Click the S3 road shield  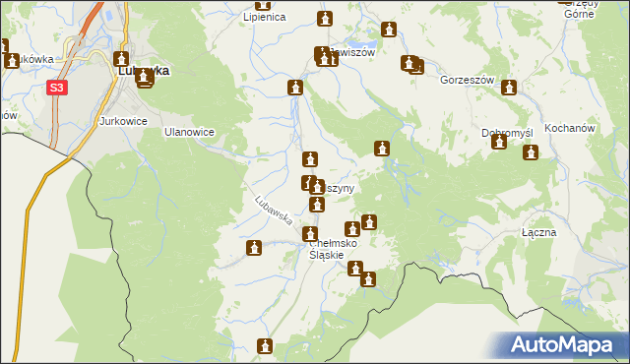click(x=57, y=88)
